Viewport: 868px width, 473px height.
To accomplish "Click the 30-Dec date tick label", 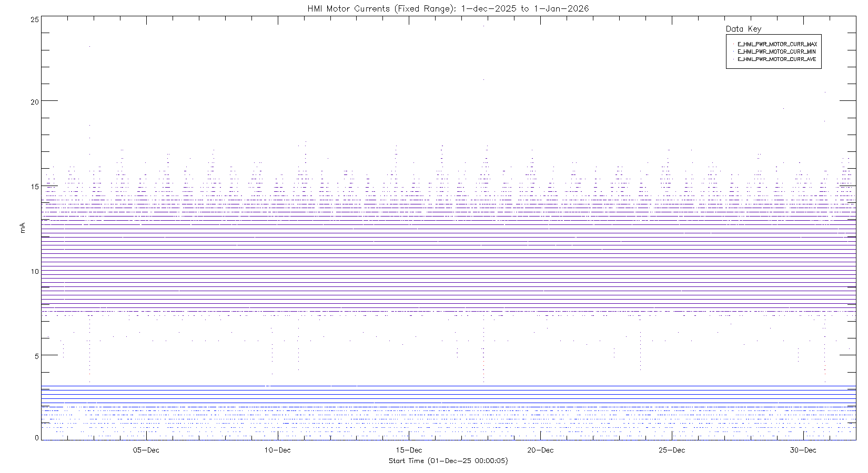I will (x=803, y=450).
